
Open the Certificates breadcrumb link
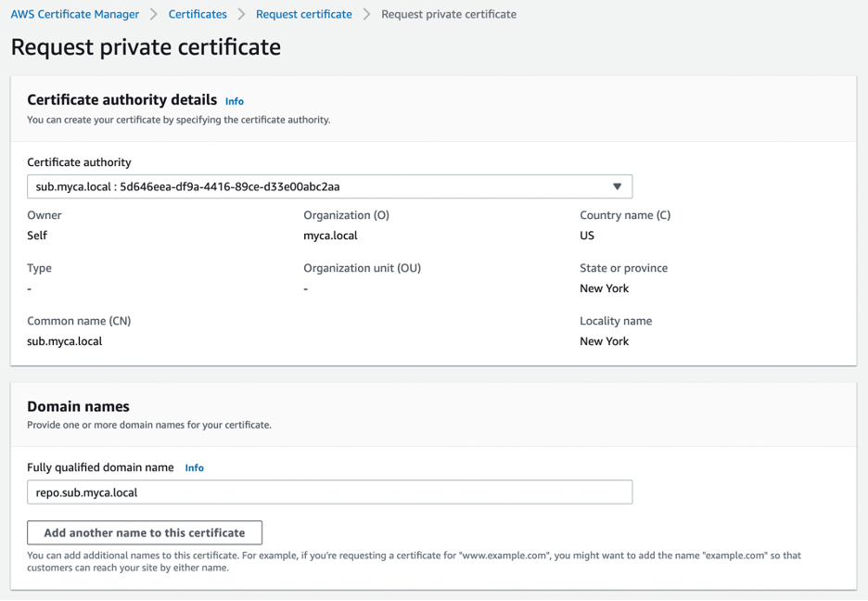point(197,14)
